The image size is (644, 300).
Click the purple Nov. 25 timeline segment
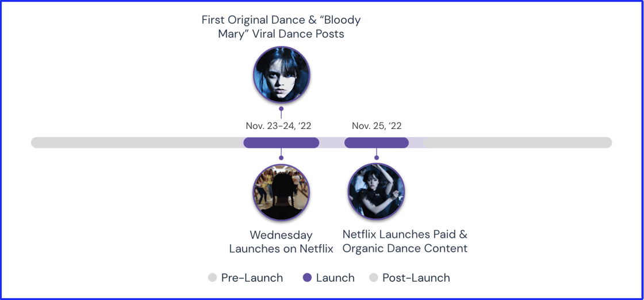(377, 143)
